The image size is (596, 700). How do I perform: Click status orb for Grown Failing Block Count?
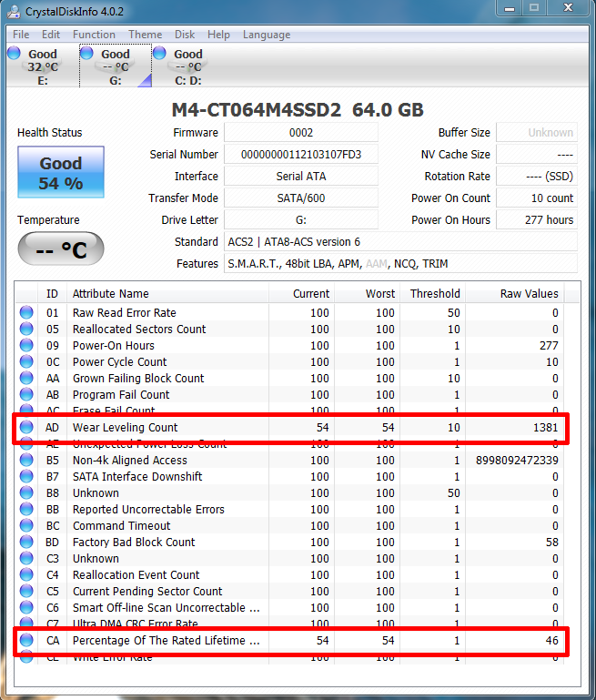(x=26, y=378)
